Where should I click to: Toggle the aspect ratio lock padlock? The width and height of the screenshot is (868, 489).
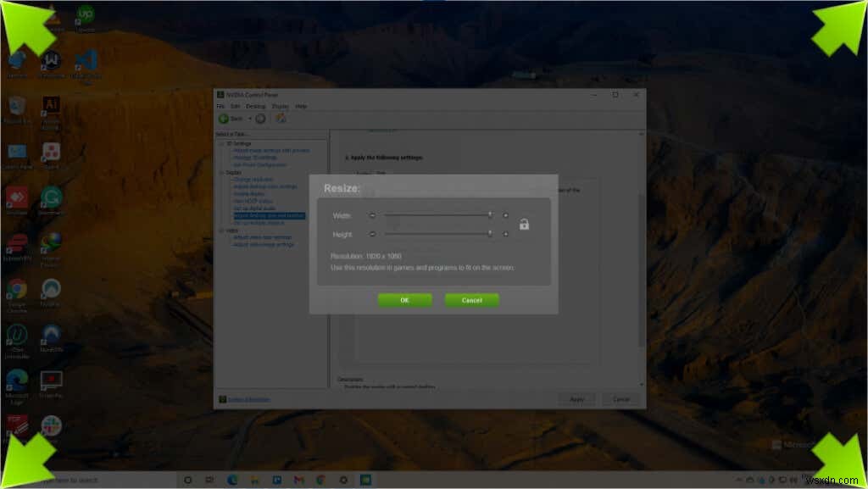click(524, 224)
